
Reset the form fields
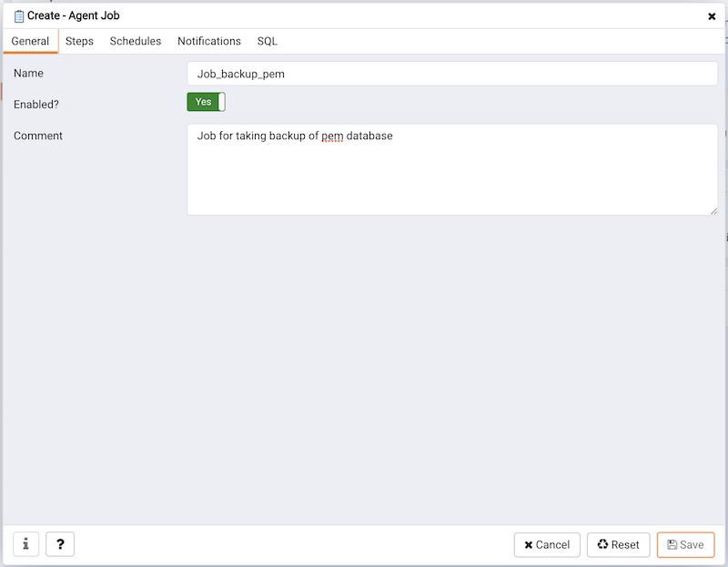pyautogui.click(x=619, y=544)
